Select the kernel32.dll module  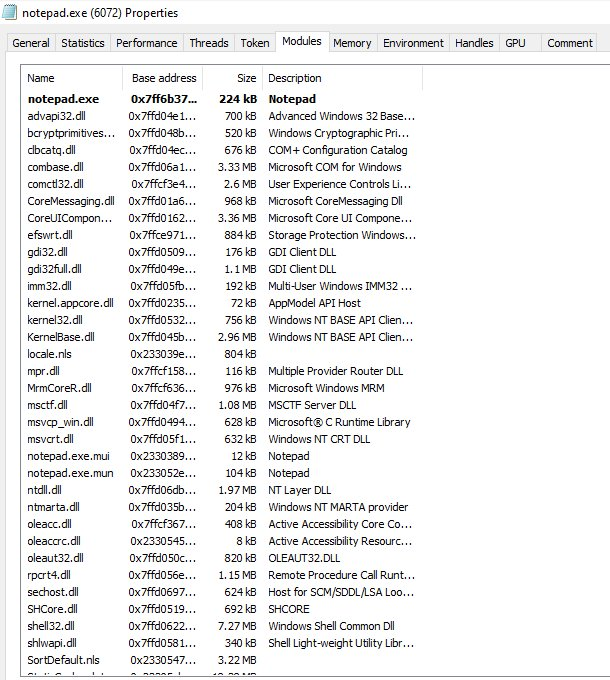coord(222,320)
